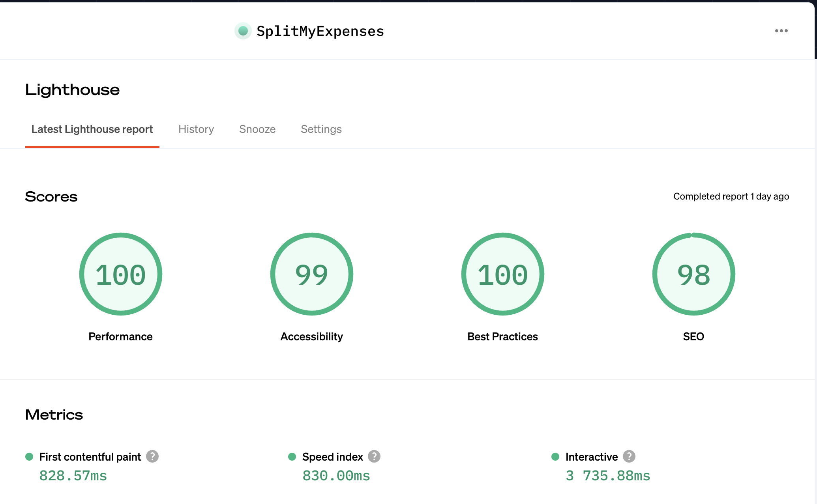Click the green dot beside Speed index
817x504 pixels.
coord(292,457)
